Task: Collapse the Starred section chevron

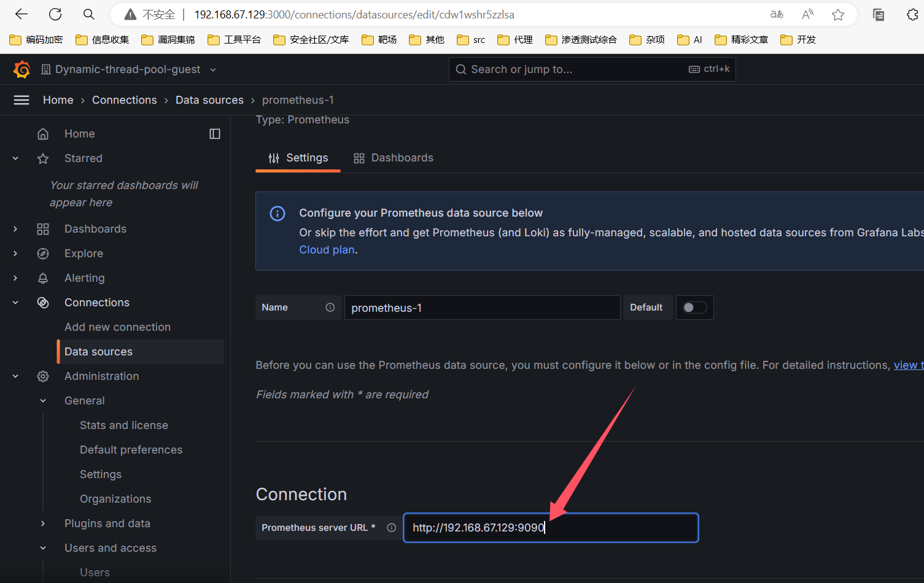Action: (x=15, y=158)
